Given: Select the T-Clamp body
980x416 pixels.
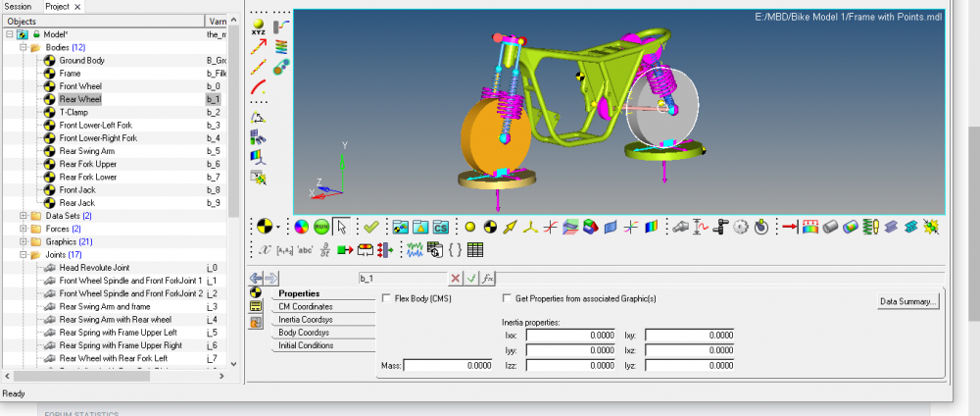Looking at the screenshot, I should pyautogui.click(x=74, y=112).
